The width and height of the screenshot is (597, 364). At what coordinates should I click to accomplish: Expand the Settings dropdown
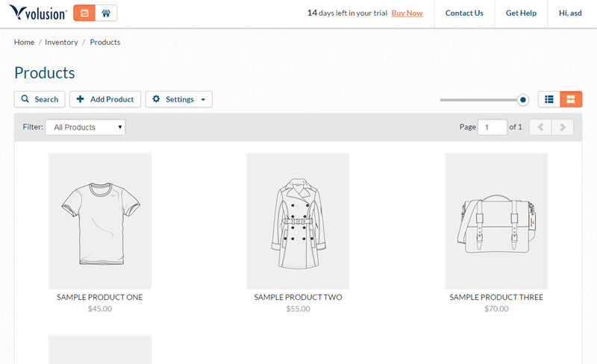[179, 99]
